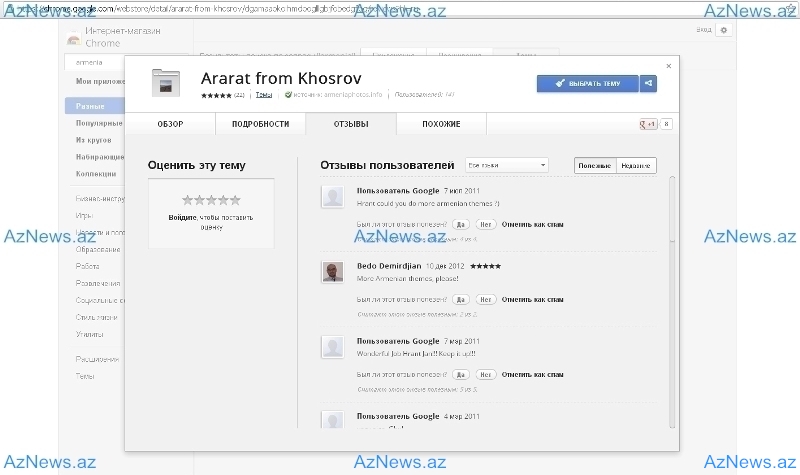The image size is (800, 475).
Task: Click Да for the 7 мар 2011 review
Action: click(x=461, y=374)
